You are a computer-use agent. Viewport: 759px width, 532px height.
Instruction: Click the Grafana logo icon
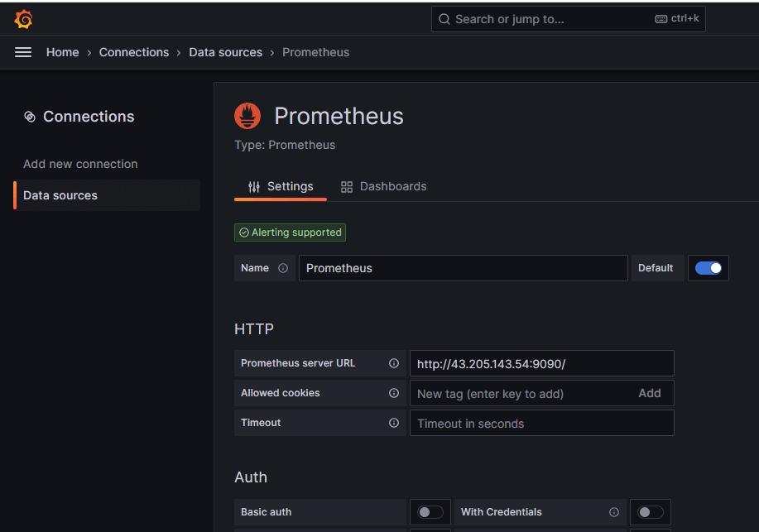click(23, 19)
